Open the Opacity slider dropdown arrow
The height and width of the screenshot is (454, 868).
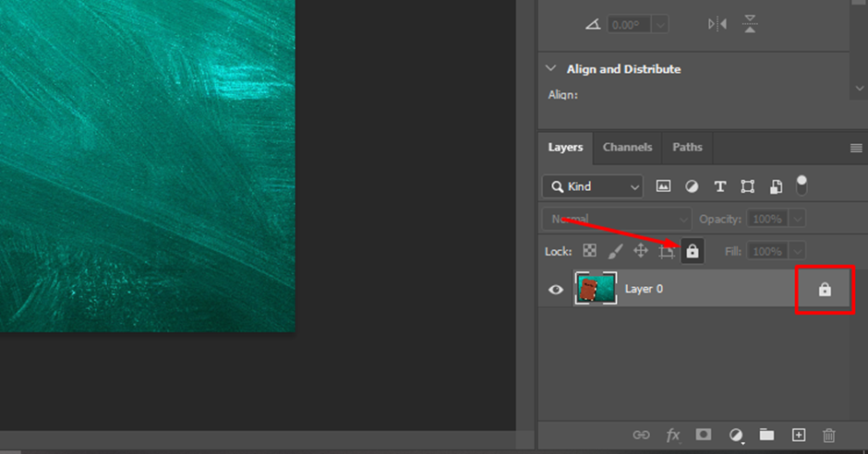click(x=797, y=219)
